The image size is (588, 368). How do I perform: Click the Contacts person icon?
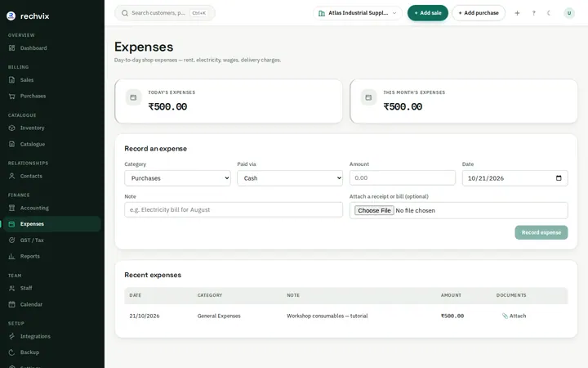click(x=12, y=176)
